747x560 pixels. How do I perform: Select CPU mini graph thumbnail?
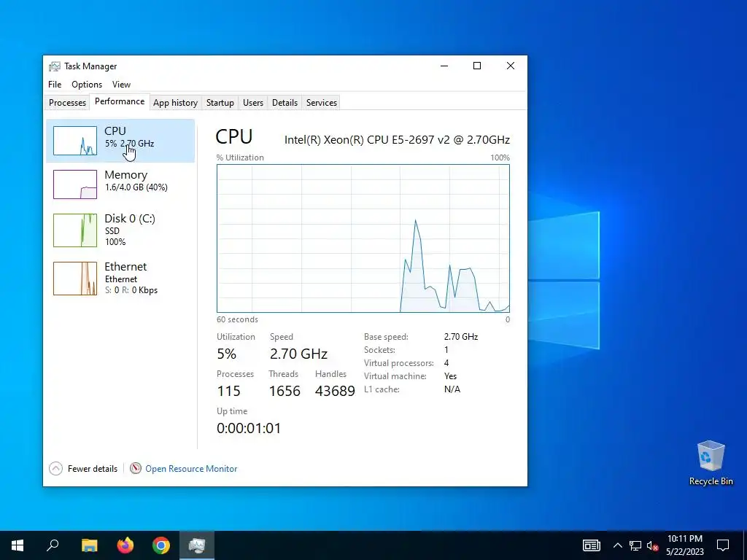click(x=75, y=141)
